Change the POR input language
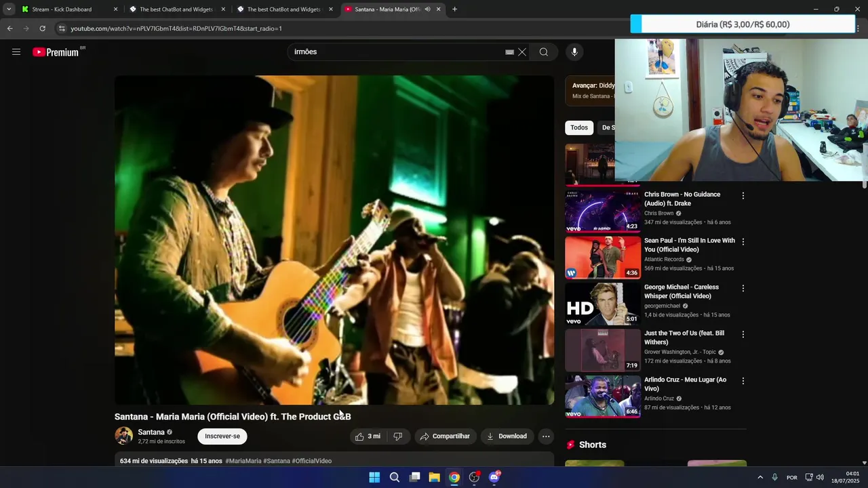Screen dimensions: 868x488 pos(792,477)
